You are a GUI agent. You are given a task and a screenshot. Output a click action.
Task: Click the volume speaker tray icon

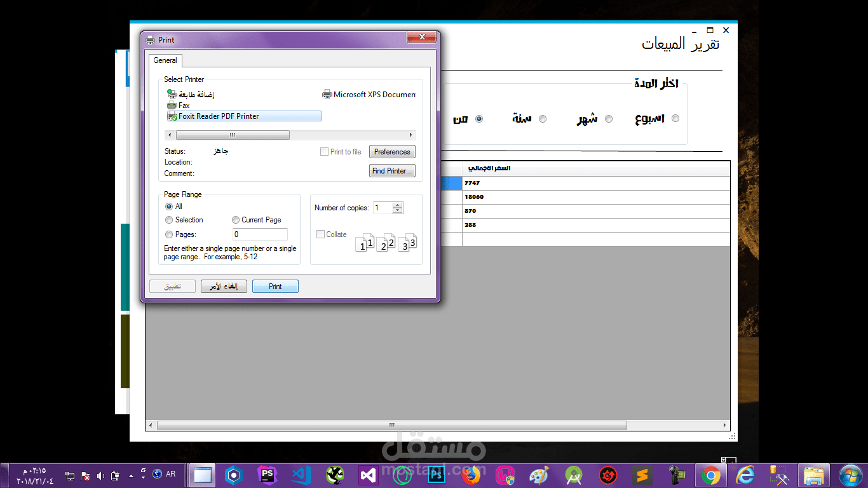100,475
